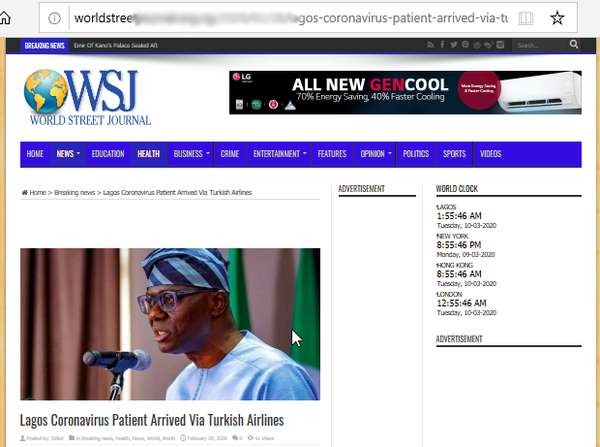Screen dimensions: 600x447
Task: Open the Twitter bird icon
Action: pyautogui.click(x=454, y=45)
